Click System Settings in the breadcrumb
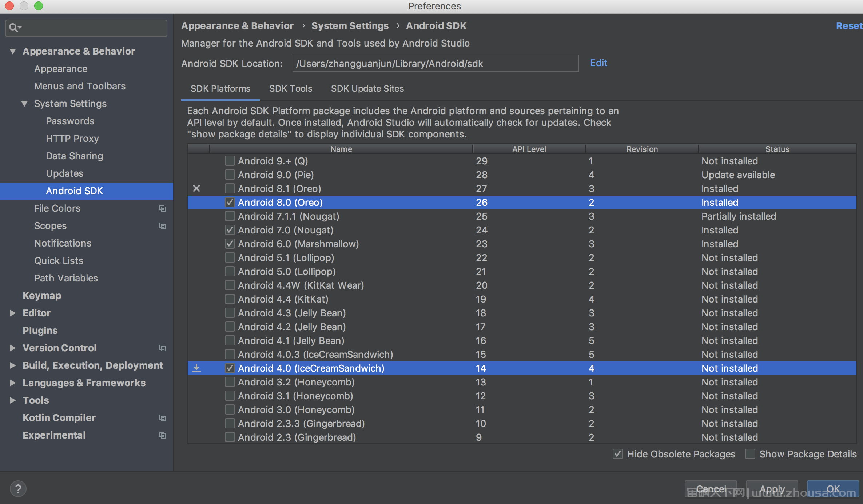The height and width of the screenshot is (504, 863). coord(350,26)
